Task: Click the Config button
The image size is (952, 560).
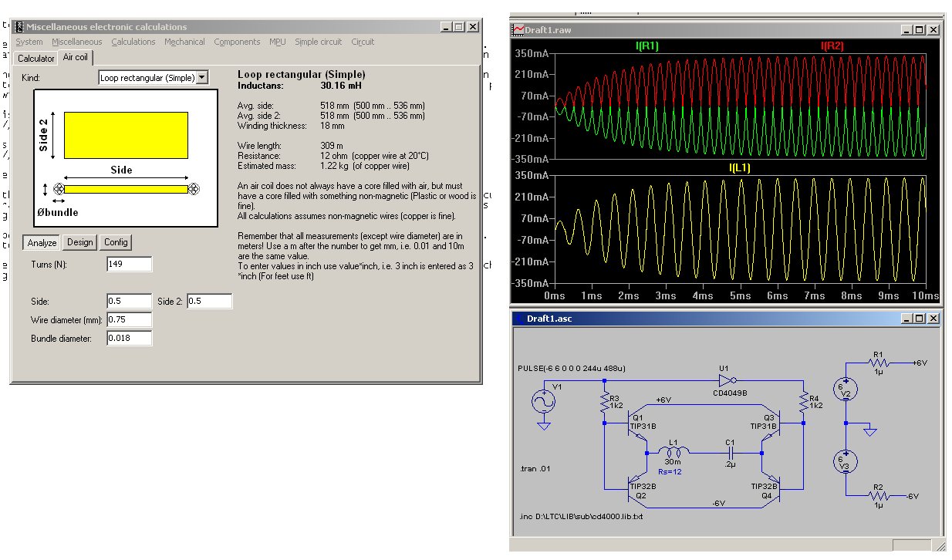Action: (116, 242)
